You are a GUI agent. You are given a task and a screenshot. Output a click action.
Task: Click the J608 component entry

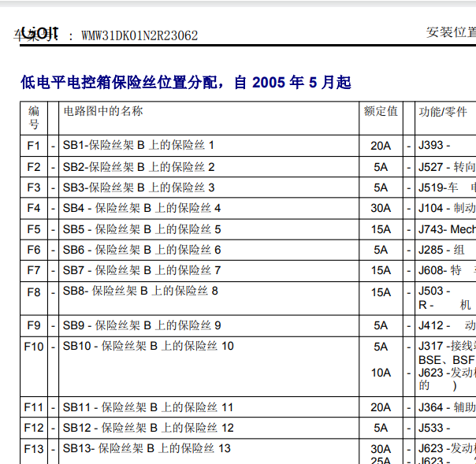[x=447, y=270]
